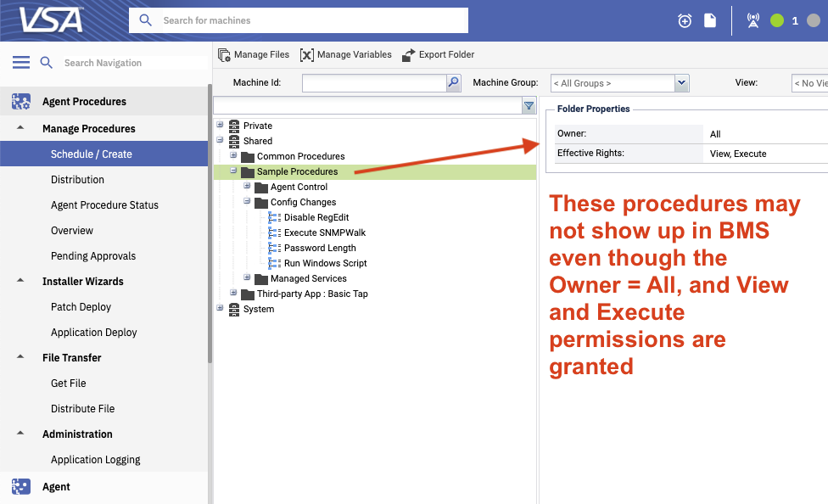
Task: Click the Machine Id search magnifier icon
Action: pyautogui.click(x=454, y=82)
